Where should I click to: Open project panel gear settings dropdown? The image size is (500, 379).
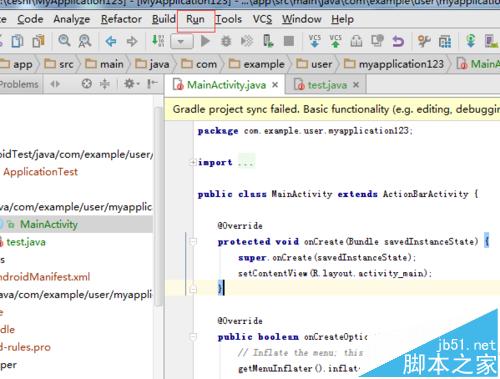[x=131, y=84]
